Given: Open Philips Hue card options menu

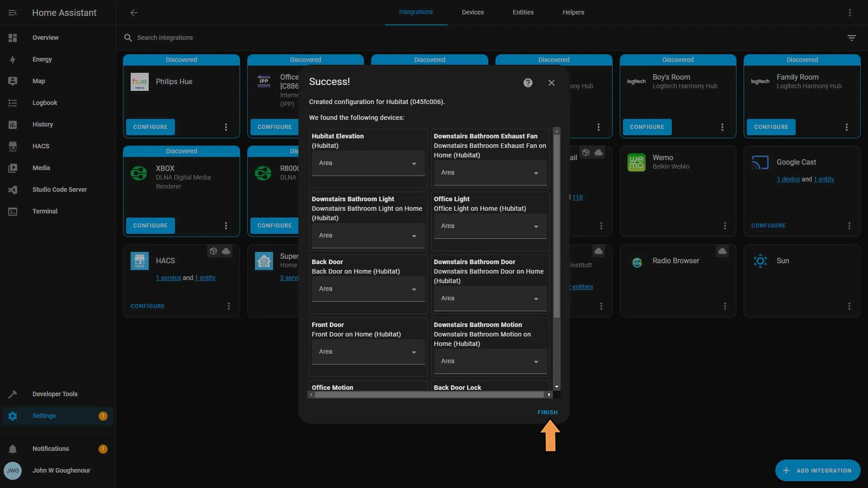Looking at the screenshot, I should [226, 127].
